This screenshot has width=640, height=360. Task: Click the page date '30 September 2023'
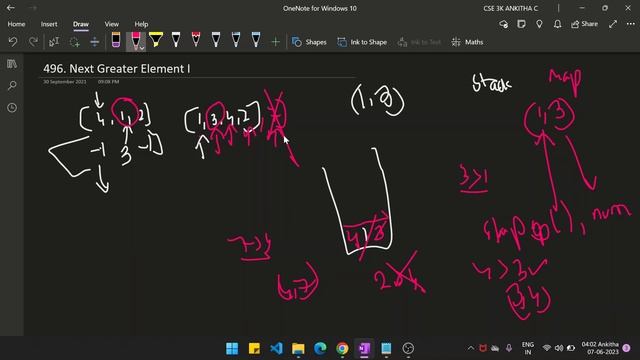coord(65,82)
